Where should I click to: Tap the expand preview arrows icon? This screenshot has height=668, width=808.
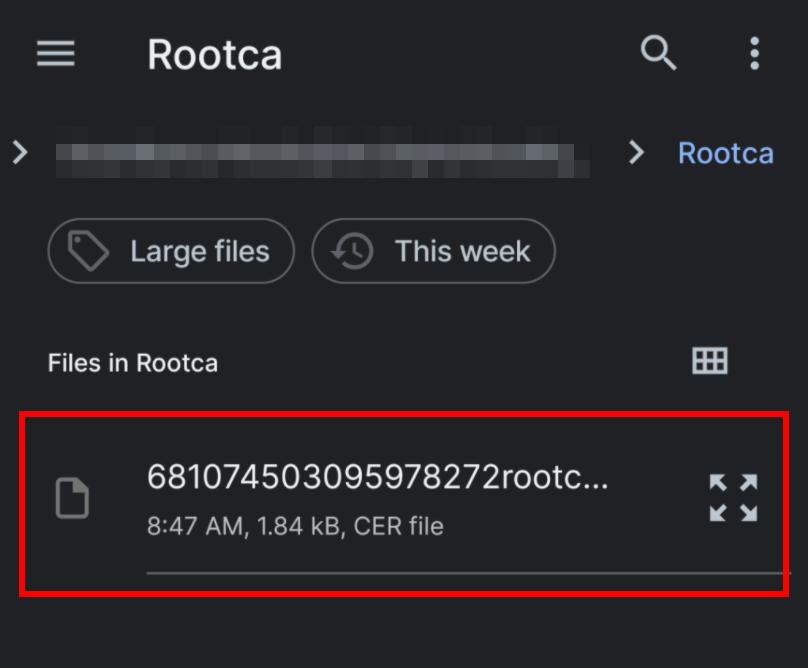click(733, 498)
